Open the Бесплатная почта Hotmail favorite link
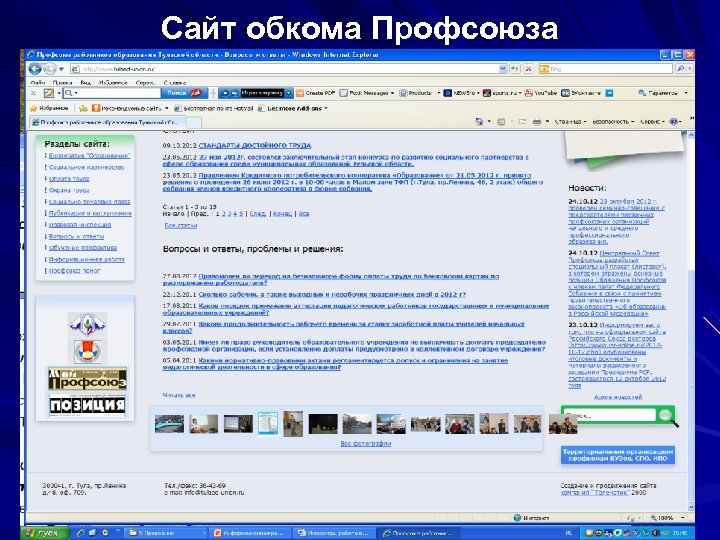Viewport: 720px width, 540px height. point(214,108)
